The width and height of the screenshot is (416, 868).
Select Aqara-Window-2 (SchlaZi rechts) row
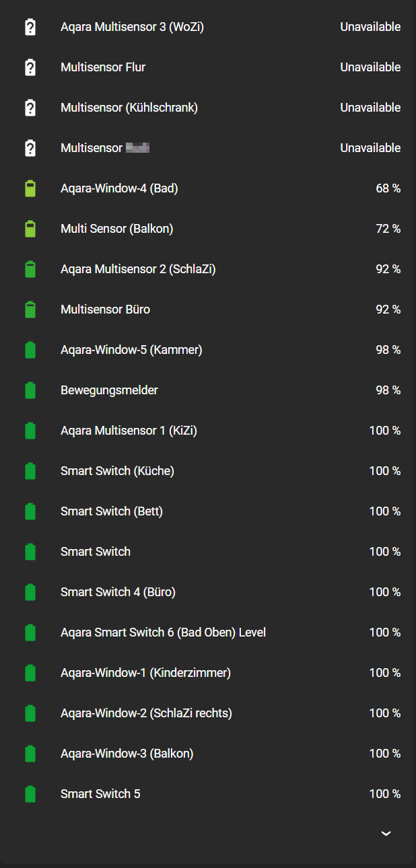tap(208, 713)
